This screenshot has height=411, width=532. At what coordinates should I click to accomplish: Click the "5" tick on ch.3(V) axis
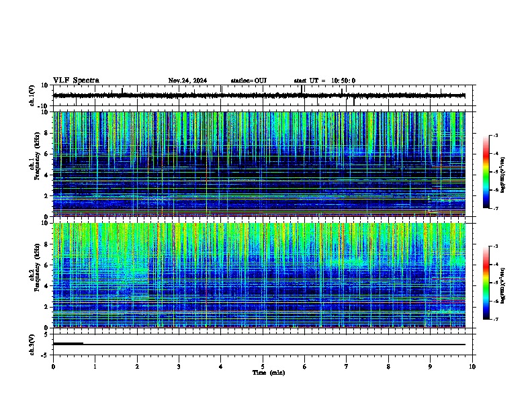coord(46,334)
